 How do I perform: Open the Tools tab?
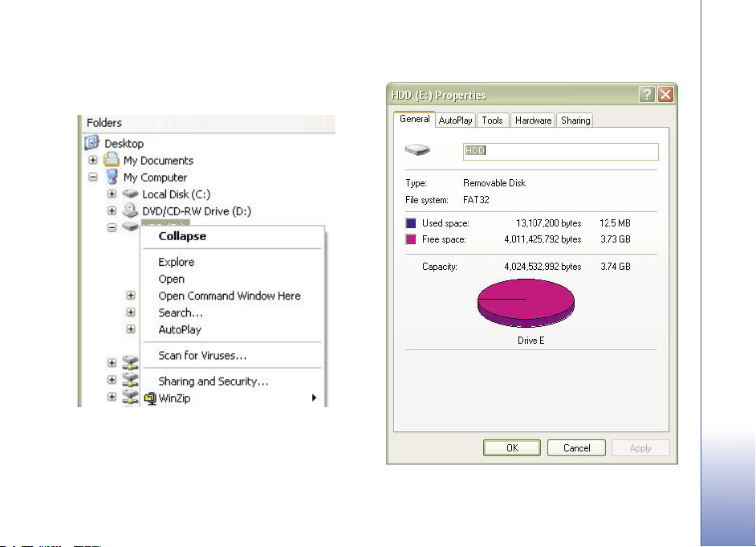coord(492,120)
